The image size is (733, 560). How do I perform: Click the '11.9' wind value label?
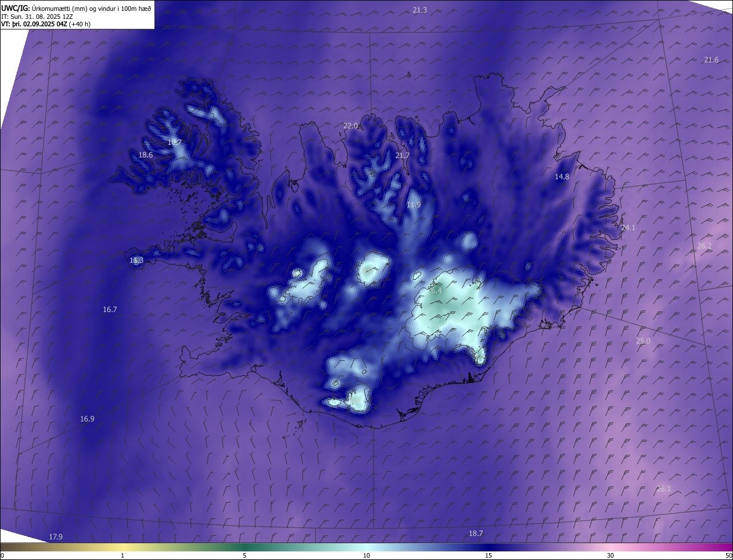click(413, 205)
